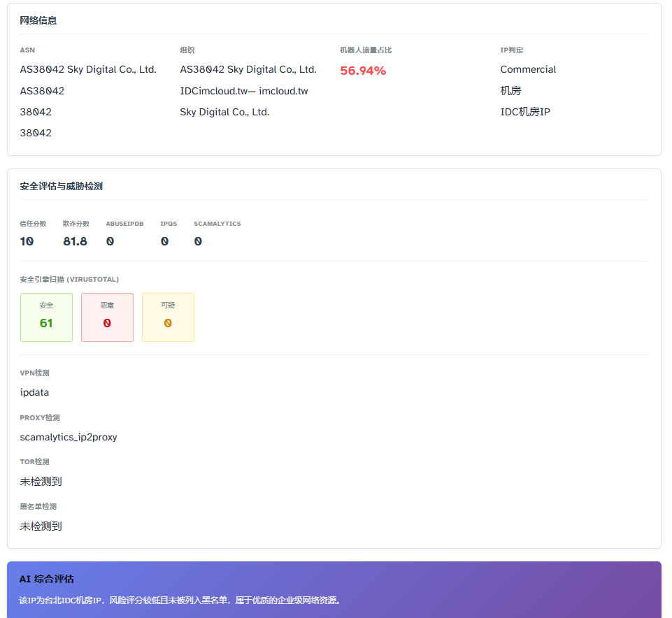This screenshot has width=672, height=618.
Task: Click the IDC机房IP classification text
Action: pos(525,112)
